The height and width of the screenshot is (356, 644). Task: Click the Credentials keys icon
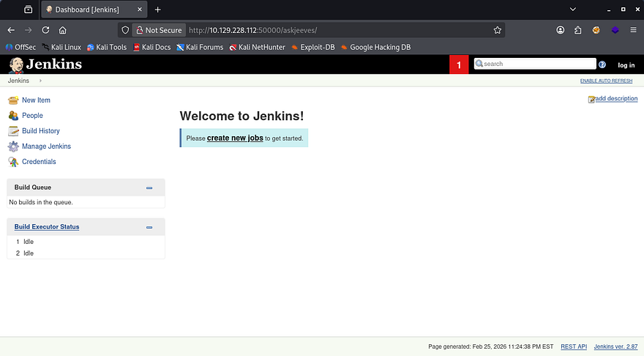(13, 162)
